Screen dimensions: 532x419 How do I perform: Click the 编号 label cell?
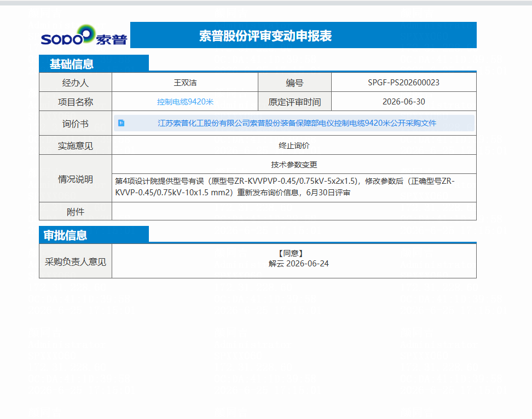pos(294,83)
